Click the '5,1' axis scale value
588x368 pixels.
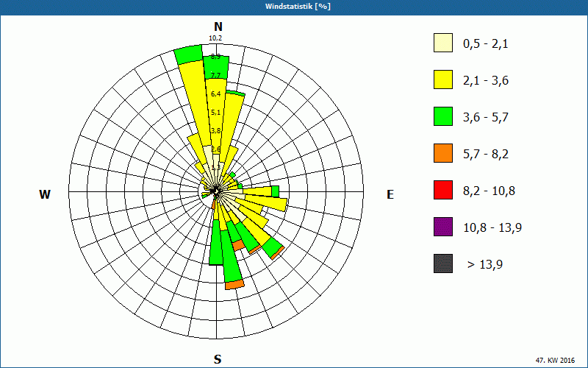(x=215, y=112)
